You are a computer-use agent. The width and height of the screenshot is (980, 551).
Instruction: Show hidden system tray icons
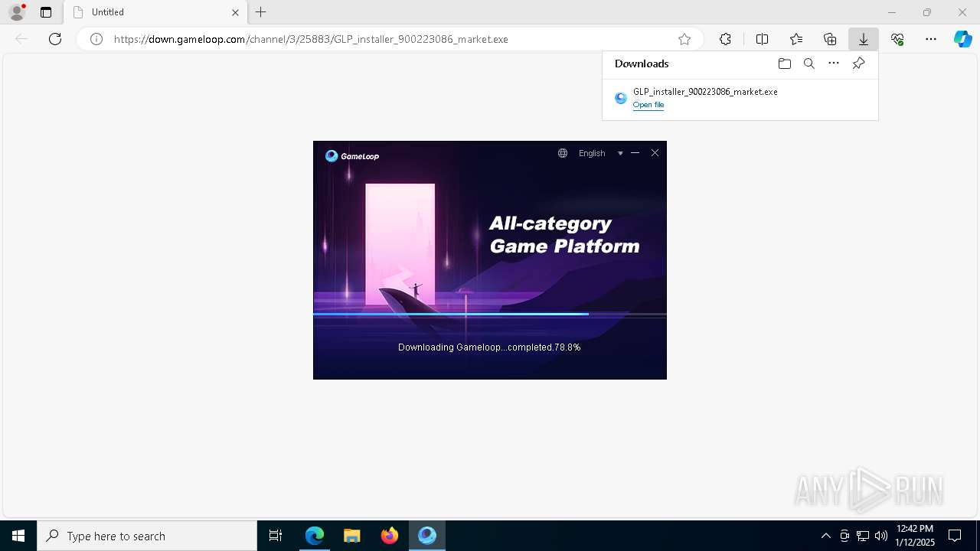click(x=825, y=536)
